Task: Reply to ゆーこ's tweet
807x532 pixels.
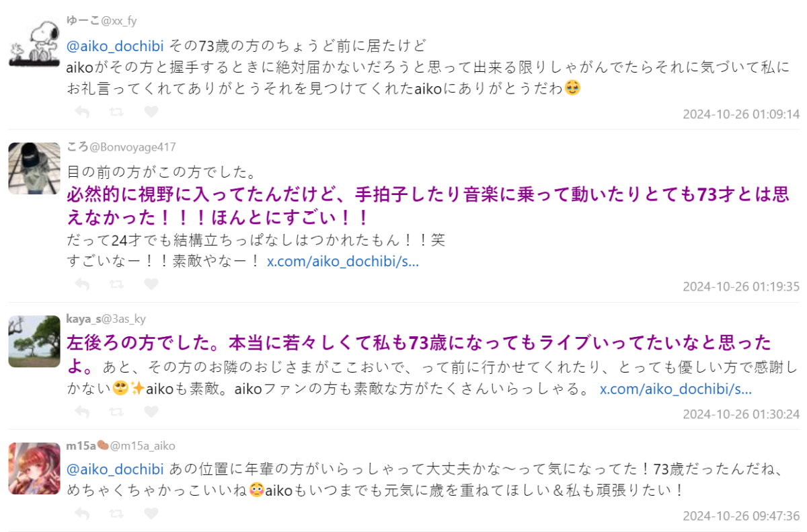Action: coord(82,112)
